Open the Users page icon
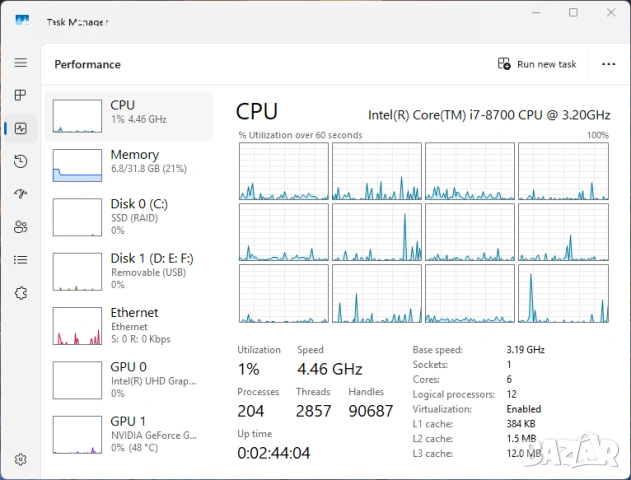 pos(21,227)
